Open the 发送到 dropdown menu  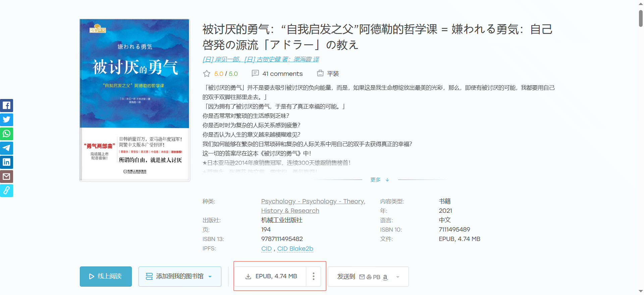tap(368, 277)
